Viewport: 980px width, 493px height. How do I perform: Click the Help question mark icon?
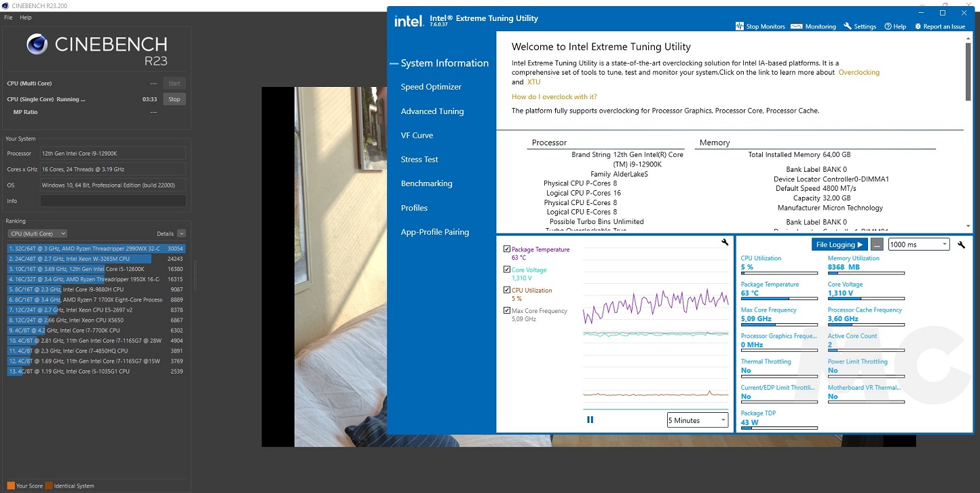[888, 26]
